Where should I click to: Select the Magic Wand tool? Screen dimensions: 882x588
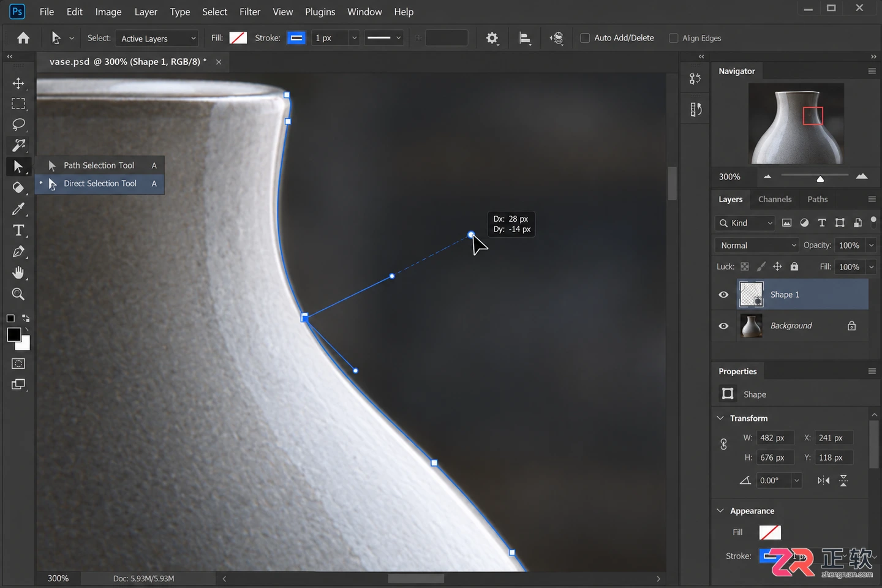point(18,145)
